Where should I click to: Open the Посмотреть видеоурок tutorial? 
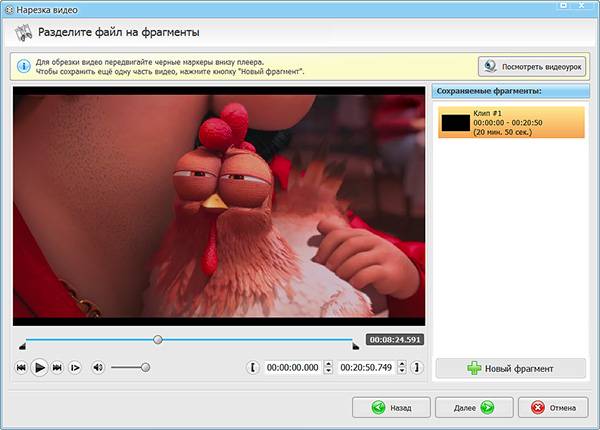pos(532,67)
